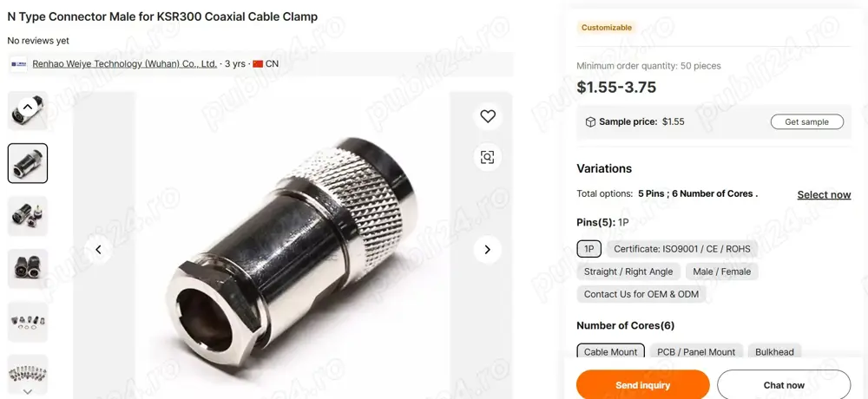The width and height of the screenshot is (868, 399).
Task: View third thumbnail with multiple connectors
Action: [28, 216]
